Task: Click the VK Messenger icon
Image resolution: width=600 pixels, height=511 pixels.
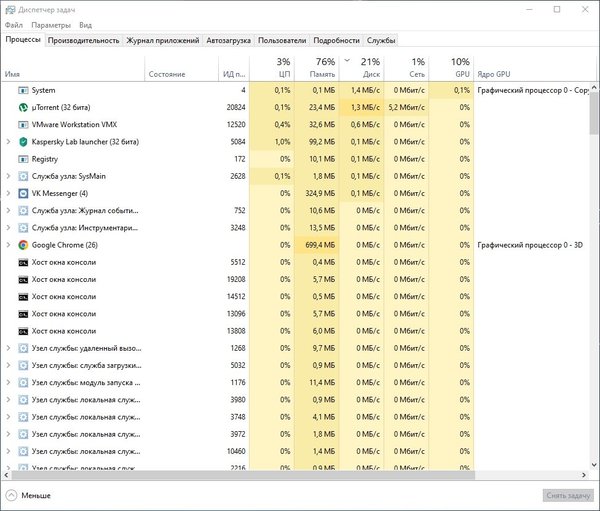Action: pyautogui.click(x=23, y=194)
